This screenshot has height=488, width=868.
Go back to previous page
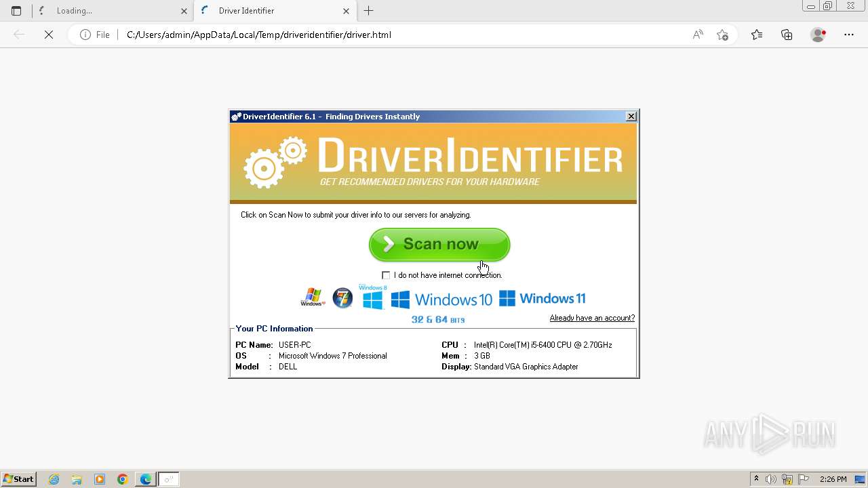tap(19, 35)
